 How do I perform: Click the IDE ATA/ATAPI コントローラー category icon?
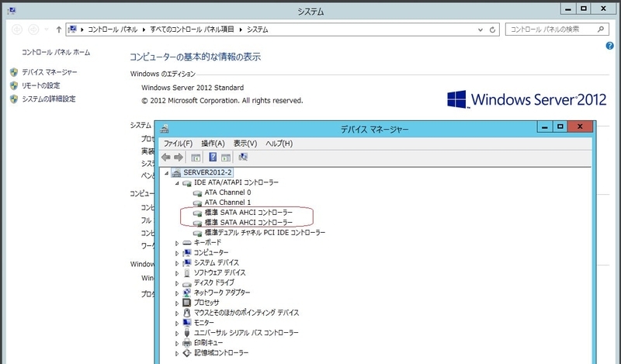187,182
